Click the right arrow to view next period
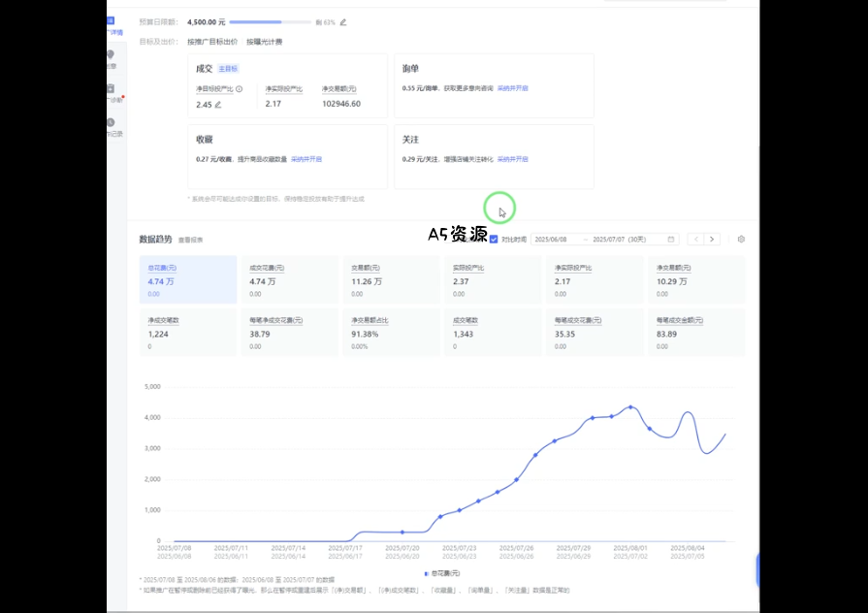This screenshot has width=868, height=613. pos(713,239)
